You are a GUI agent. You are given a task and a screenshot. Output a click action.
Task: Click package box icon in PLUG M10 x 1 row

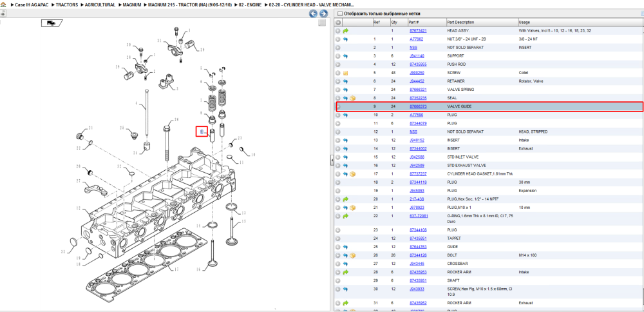tap(352, 208)
